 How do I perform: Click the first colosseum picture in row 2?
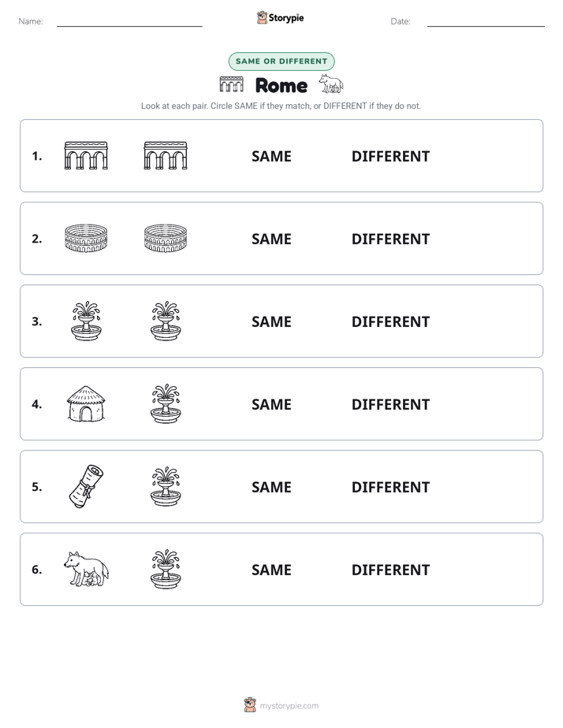point(86,238)
